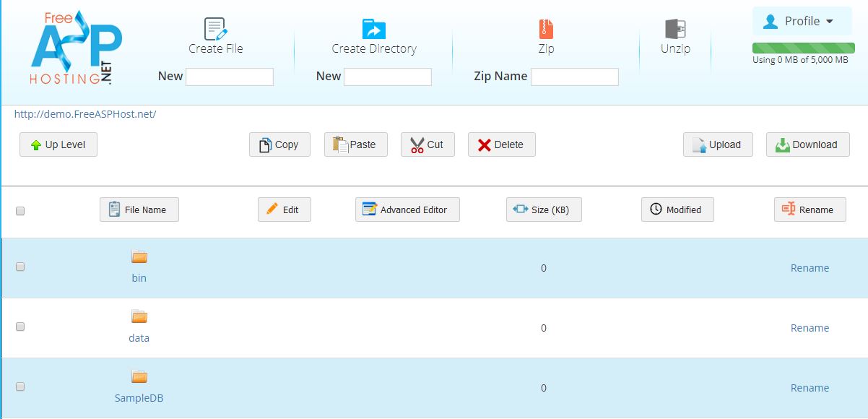The width and height of the screenshot is (868, 419).
Task: Click the size value 0 in SampleDB row
Action: click(x=544, y=388)
